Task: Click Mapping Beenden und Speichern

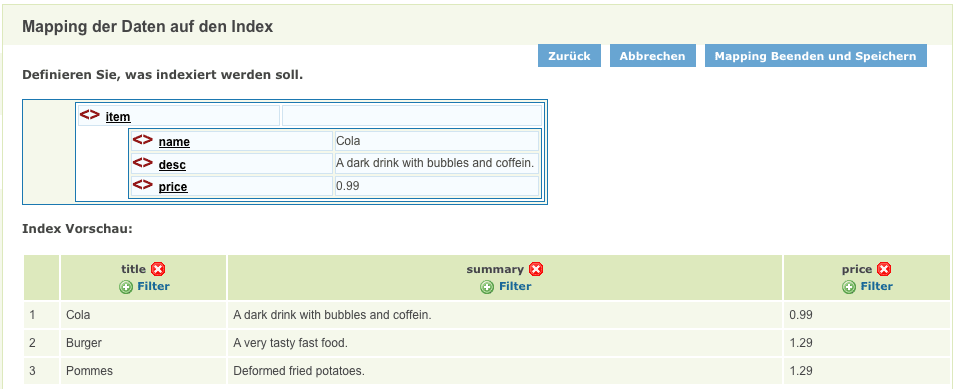Action: [815, 56]
